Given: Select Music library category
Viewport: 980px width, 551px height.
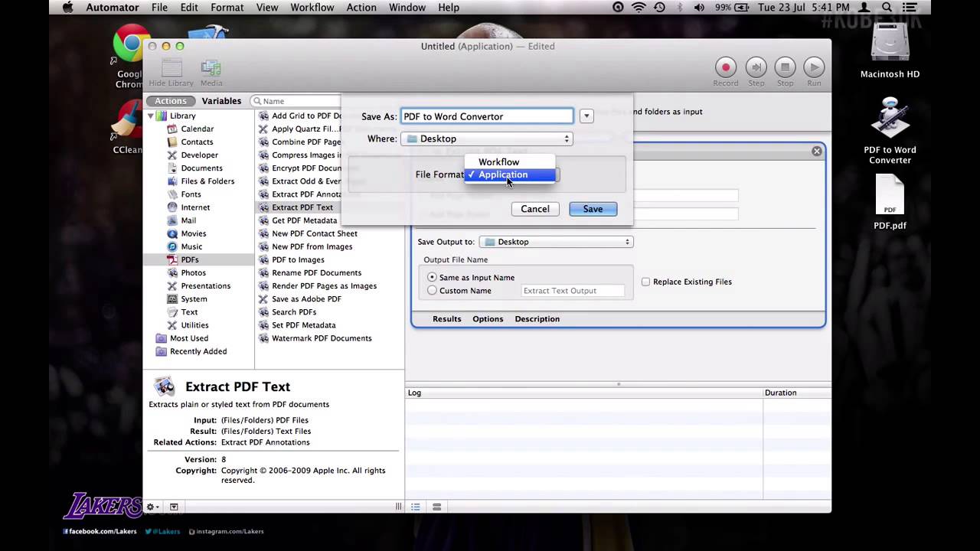Looking at the screenshot, I should [x=191, y=246].
